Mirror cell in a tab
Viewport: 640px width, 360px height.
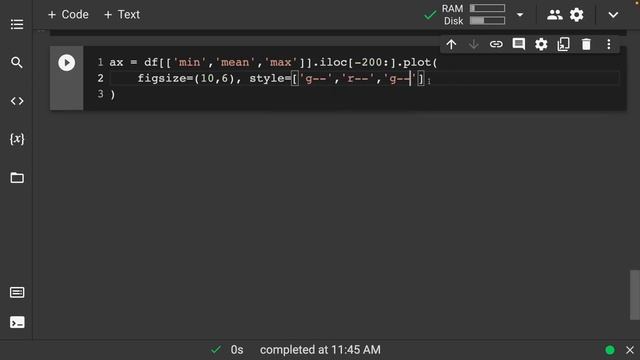[x=563, y=44]
